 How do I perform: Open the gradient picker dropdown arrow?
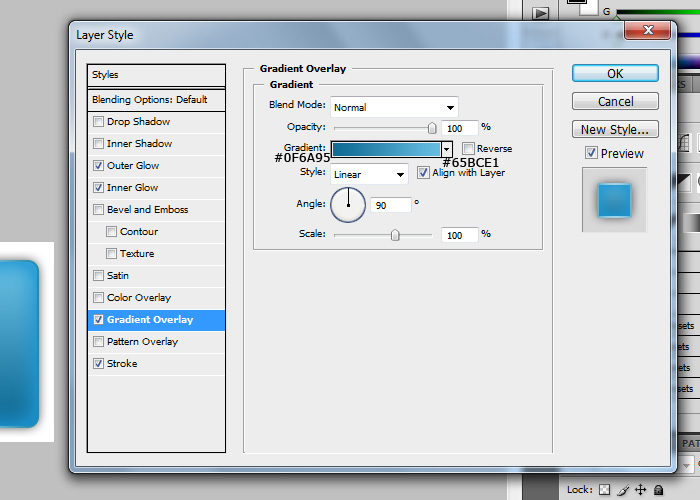tap(446, 149)
